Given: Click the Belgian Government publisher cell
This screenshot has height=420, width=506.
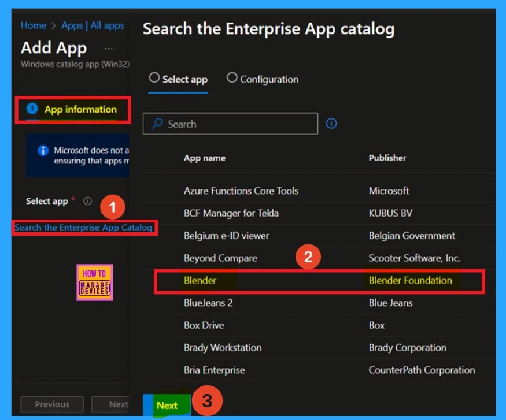Looking at the screenshot, I should [x=412, y=236].
